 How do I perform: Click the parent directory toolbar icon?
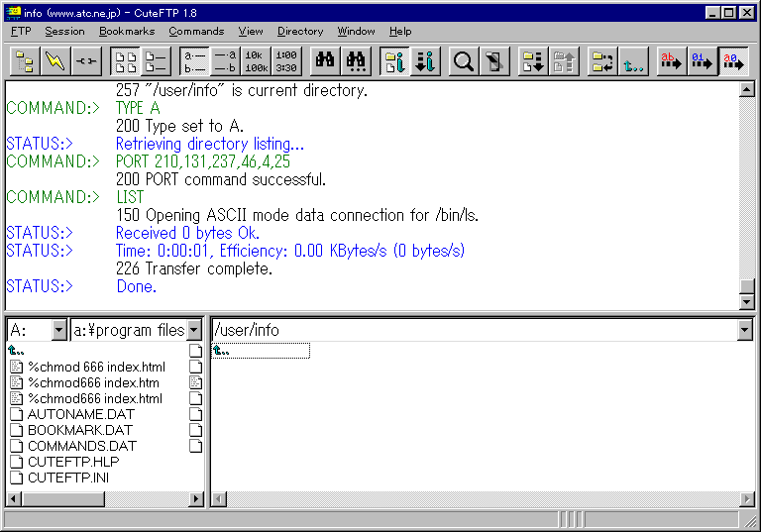point(633,61)
